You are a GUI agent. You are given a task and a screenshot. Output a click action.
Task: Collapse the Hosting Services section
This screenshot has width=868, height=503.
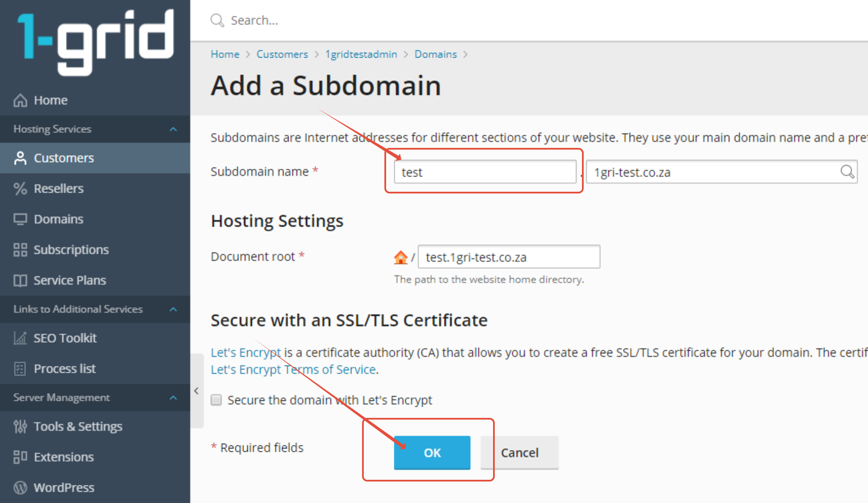click(173, 129)
